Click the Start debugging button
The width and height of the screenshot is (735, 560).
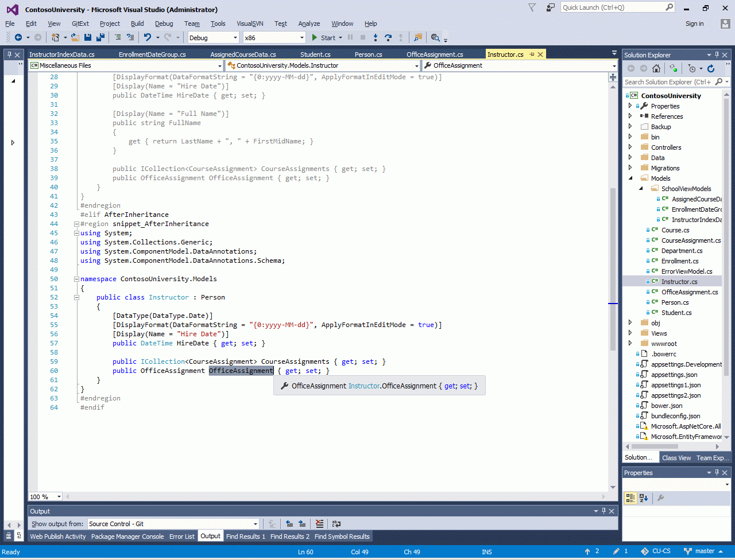323,38
